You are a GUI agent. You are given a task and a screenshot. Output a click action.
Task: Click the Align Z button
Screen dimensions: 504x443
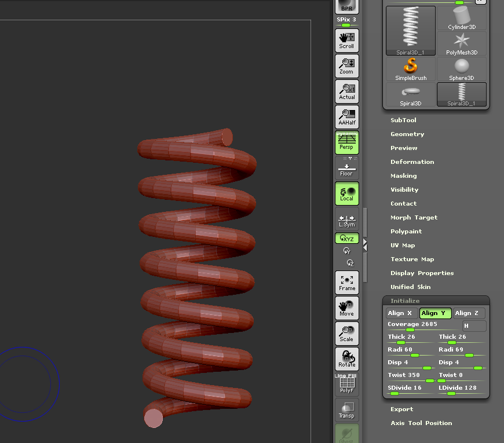[x=469, y=313]
